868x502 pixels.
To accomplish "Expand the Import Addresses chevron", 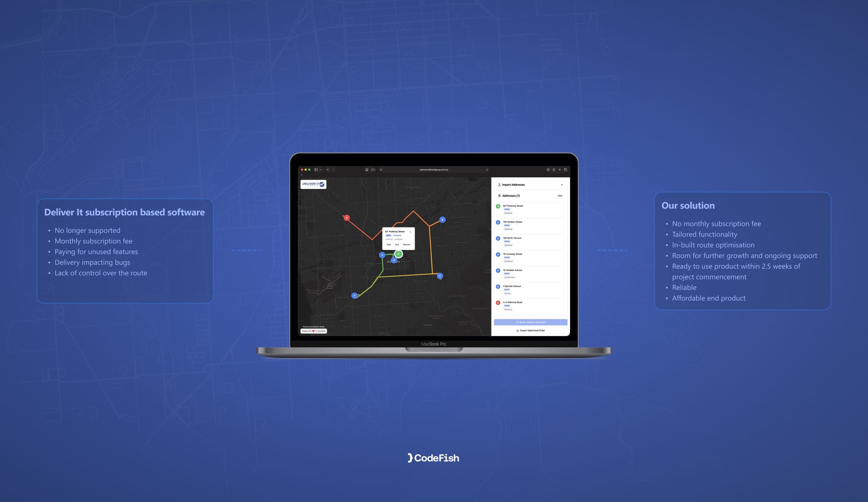I will [562, 185].
